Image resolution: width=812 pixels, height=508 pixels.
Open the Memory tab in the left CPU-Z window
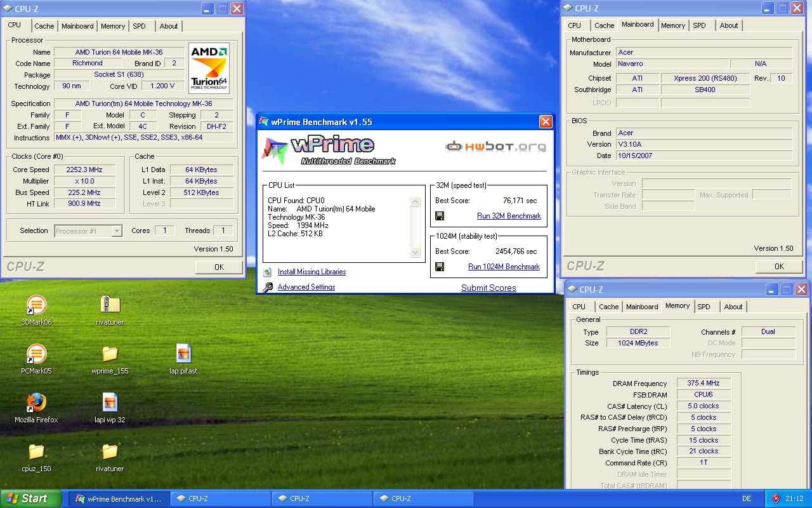tap(113, 26)
